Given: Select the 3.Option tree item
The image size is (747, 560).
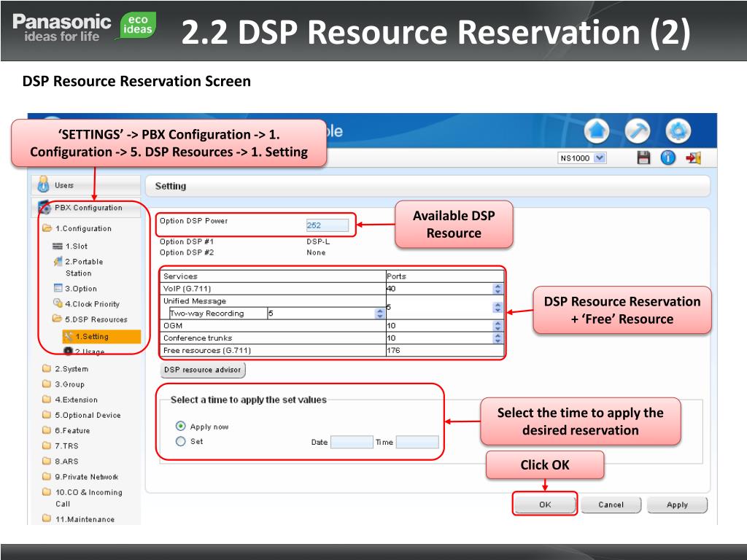Looking at the screenshot, I should (75, 289).
